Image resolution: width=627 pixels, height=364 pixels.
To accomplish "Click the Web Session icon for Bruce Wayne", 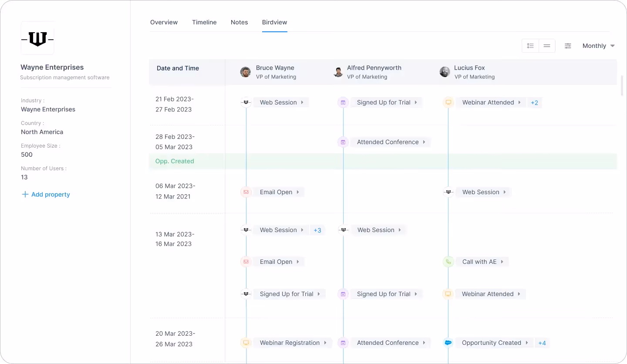I will pos(246,102).
